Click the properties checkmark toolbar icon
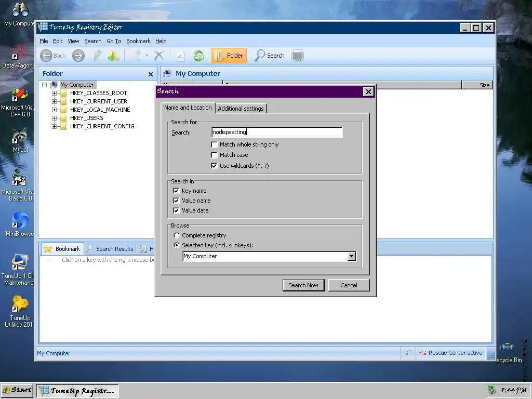Viewport: 532px width, 399px height. (x=180, y=56)
